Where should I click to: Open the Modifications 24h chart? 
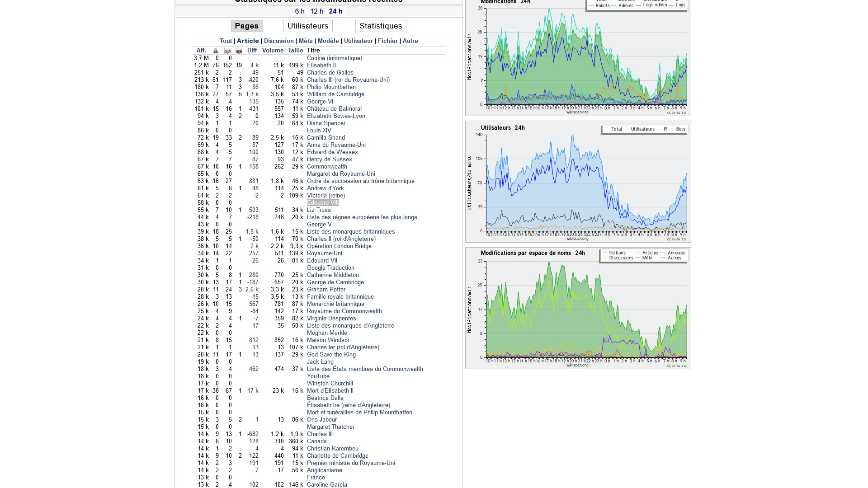click(x=578, y=57)
